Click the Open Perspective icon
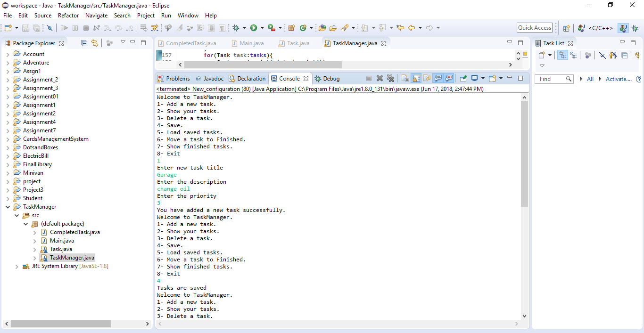Screen dimensions: 644x333 pos(566,28)
